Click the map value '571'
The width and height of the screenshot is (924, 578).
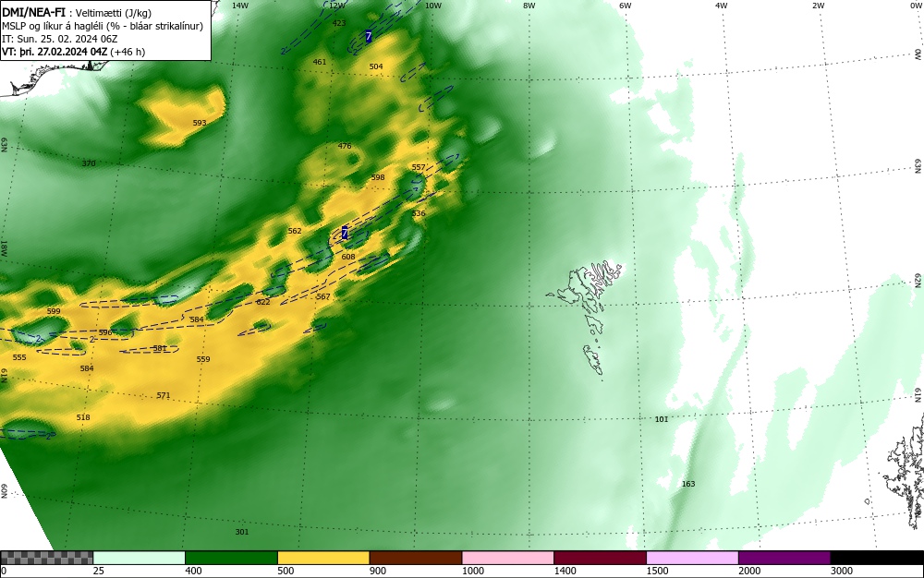164,395
